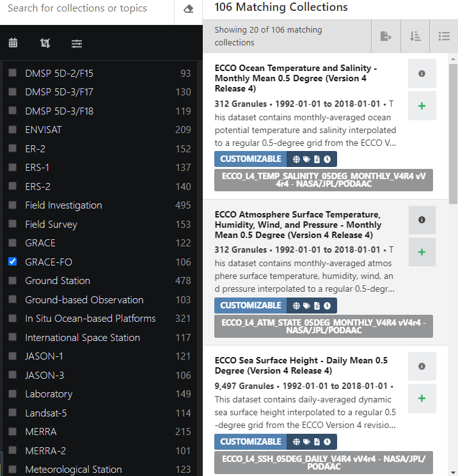Click file icon on ECCO Atmosphere badge
Screen dimensions: 458x476
pyautogui.click(x=317, y=305)
